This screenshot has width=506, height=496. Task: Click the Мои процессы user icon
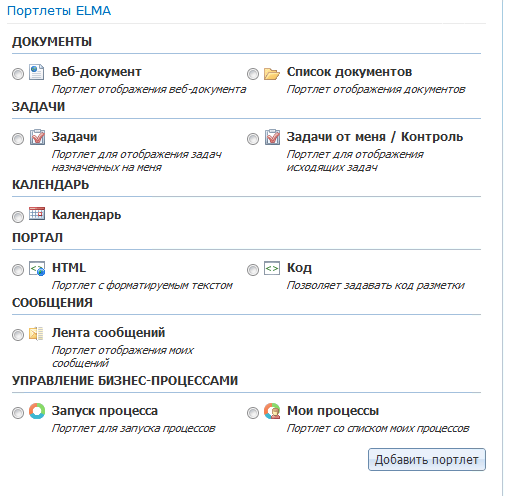[272, 411]
